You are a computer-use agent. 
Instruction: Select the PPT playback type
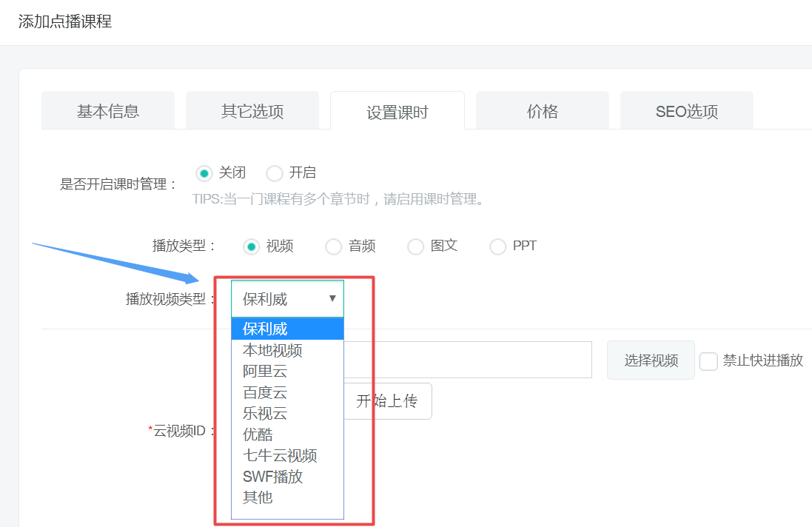[x=498, y=246]
